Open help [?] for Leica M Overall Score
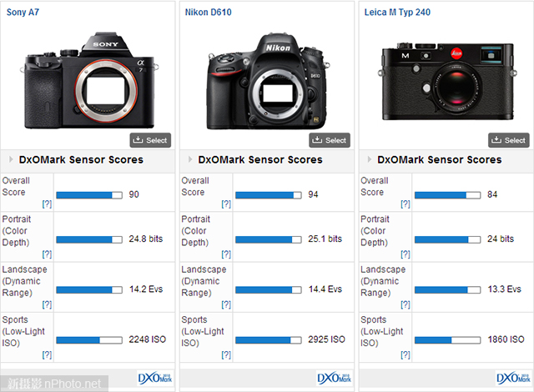Viewport: 534px width, 392px height. pyautogui.click(x=406, y=204)
